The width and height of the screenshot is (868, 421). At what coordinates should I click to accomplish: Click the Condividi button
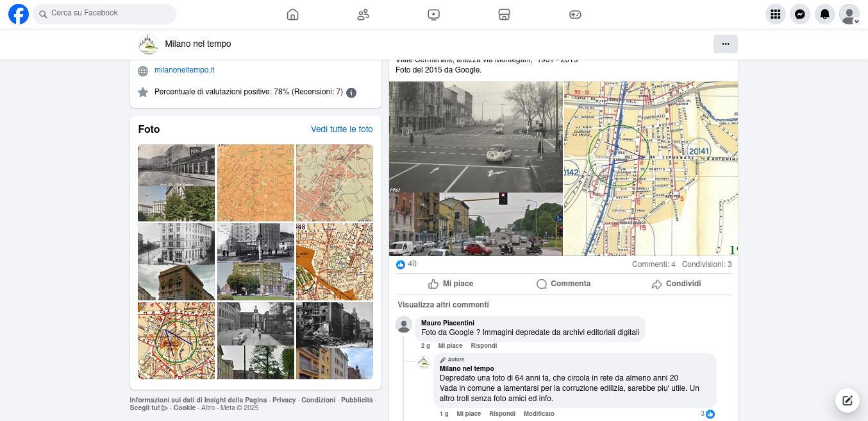tap(676, 284)
